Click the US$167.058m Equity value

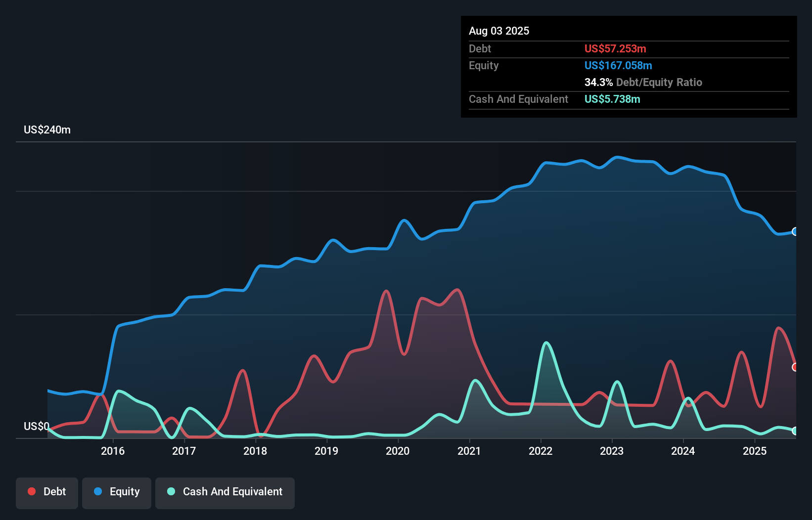pyautogui.click(x=618, y=65)
